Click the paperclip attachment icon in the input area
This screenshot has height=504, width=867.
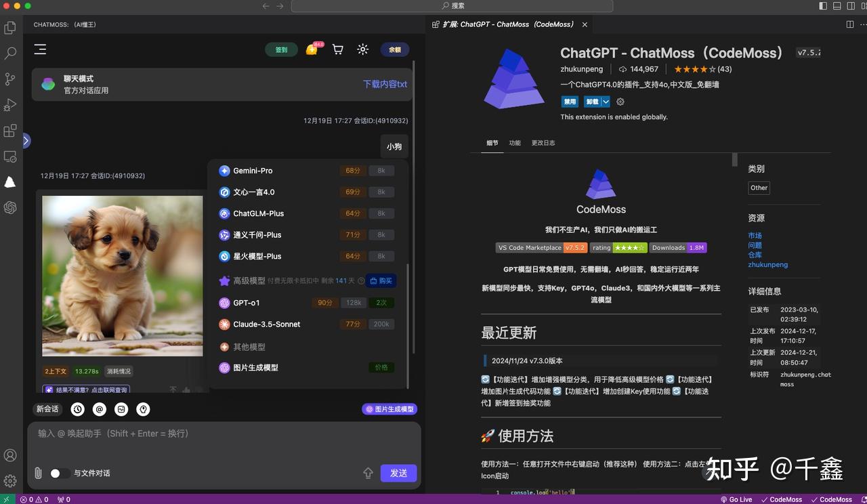click(x=38, y=473)
